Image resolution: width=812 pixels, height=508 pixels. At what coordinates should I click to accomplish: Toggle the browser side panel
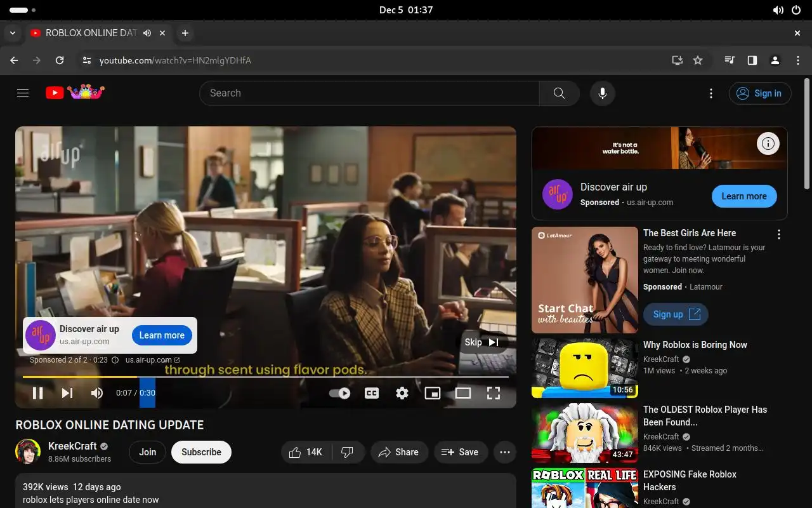tap(752, 60)
